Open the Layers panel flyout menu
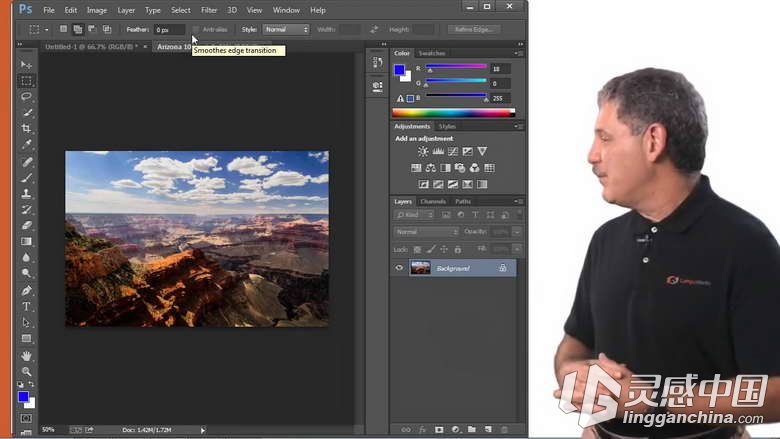 518,201
